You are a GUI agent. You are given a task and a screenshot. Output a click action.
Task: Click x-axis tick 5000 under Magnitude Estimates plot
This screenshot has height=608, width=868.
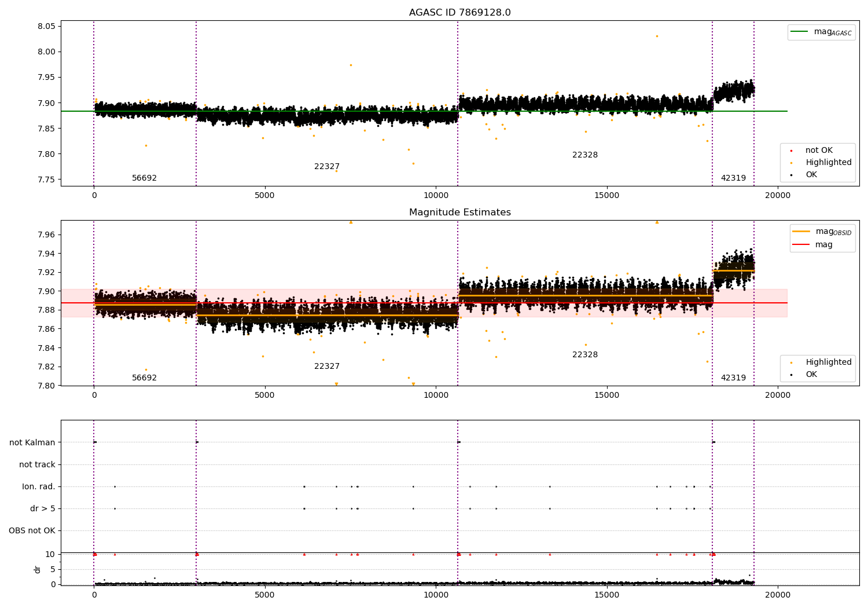coord(264,395)
